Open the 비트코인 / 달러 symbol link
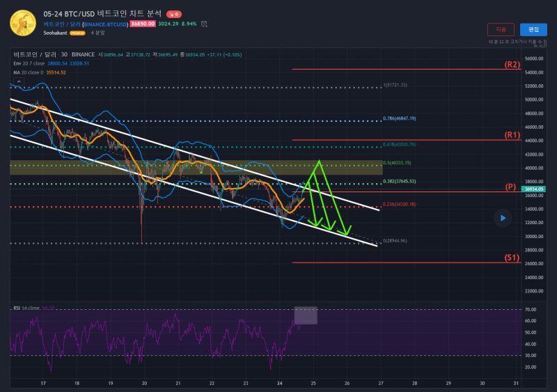The height and width of the screenshot is (392, 557). [61, 24]
